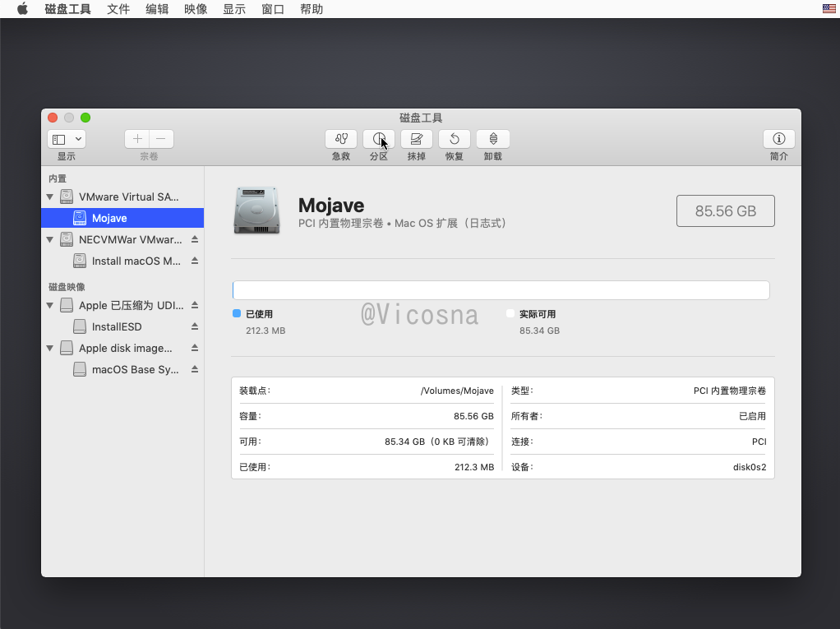Click the 212.3 MB used value under legend
This screenshot has width=840, height=629.
(x=265, y=331)
